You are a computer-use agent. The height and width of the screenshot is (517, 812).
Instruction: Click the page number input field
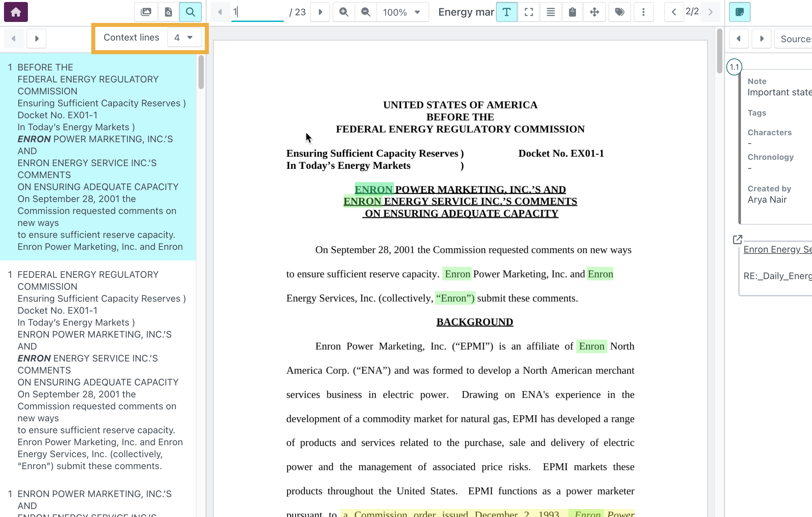tap(257, 12)
